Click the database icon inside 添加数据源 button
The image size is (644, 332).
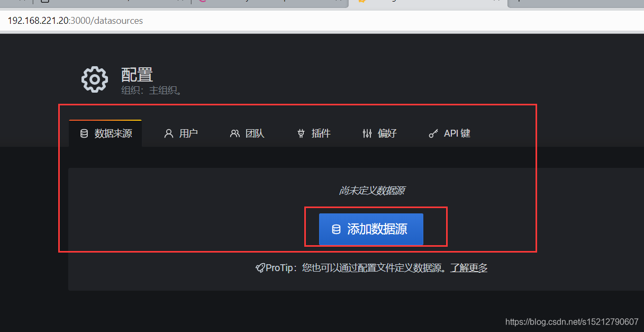(335, 229)
